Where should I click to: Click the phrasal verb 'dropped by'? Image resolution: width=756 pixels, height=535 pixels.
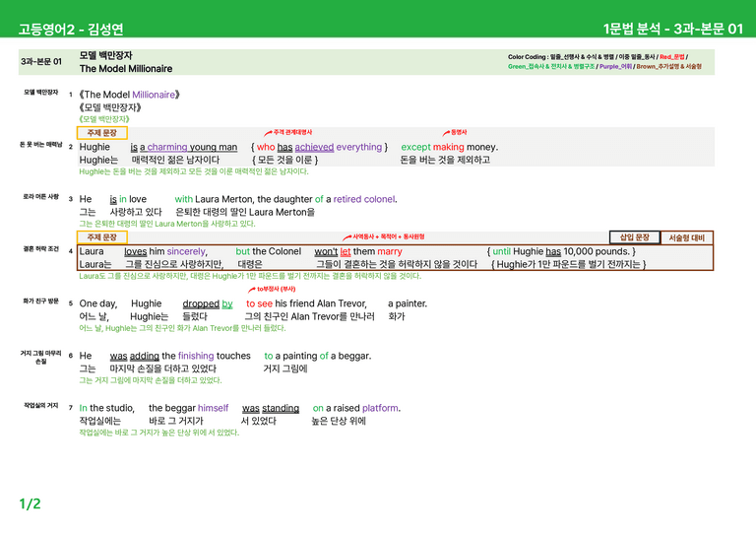click(208, 303)
